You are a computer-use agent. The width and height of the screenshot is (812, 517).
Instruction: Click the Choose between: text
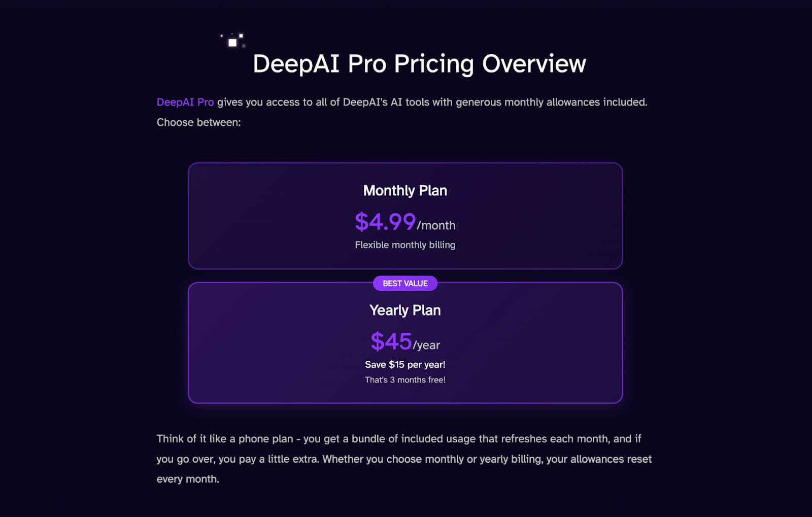coord(198,123)
